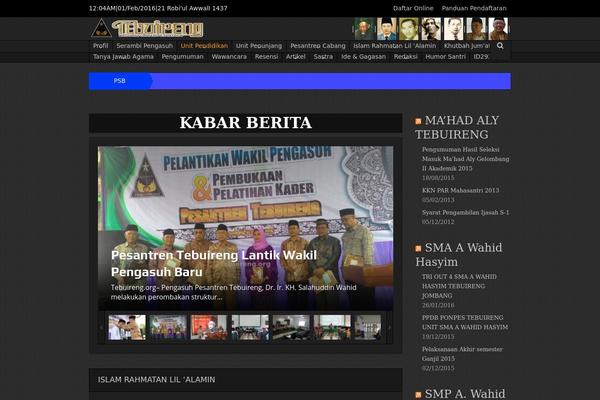Select third portrait photo in header
This screenshot has width=600, height=400.
pyautogui.click(x=409, y=29)
